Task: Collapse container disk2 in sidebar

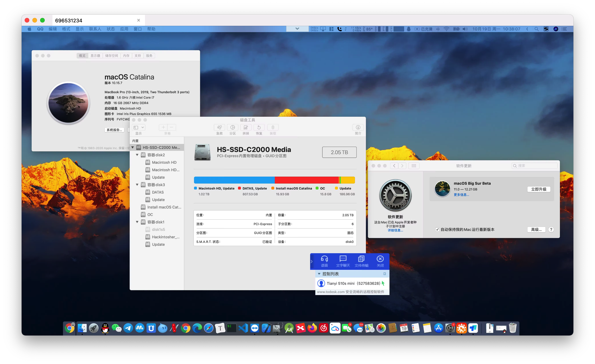Action: (137, 155)
